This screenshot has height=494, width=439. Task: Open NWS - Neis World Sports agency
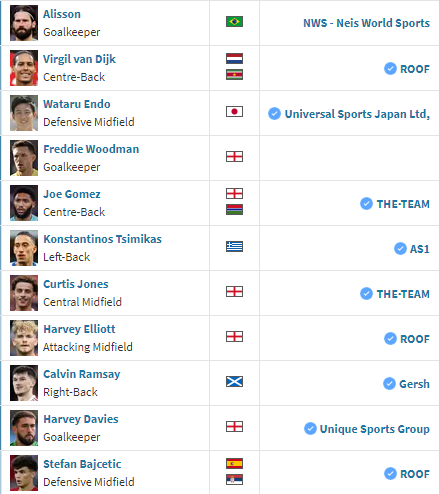[x=366, y=23]
